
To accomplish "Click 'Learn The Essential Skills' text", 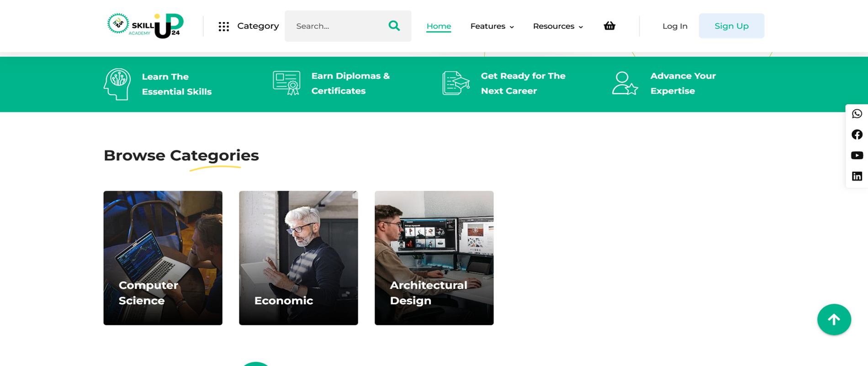I will tap(176, 84).
